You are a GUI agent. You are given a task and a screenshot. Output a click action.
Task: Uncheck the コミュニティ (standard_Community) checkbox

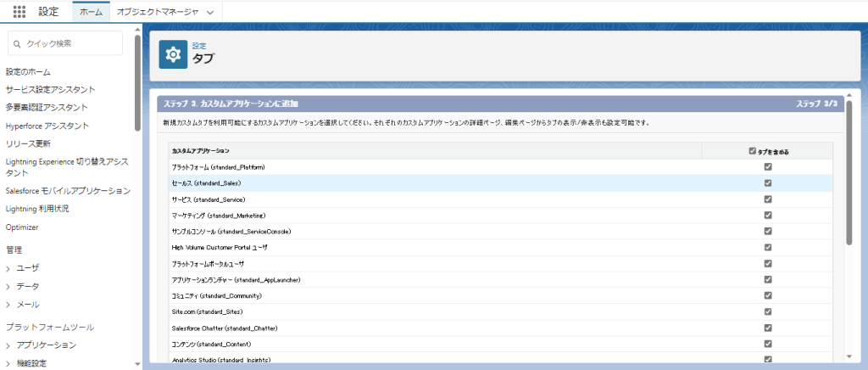point(768,295)
